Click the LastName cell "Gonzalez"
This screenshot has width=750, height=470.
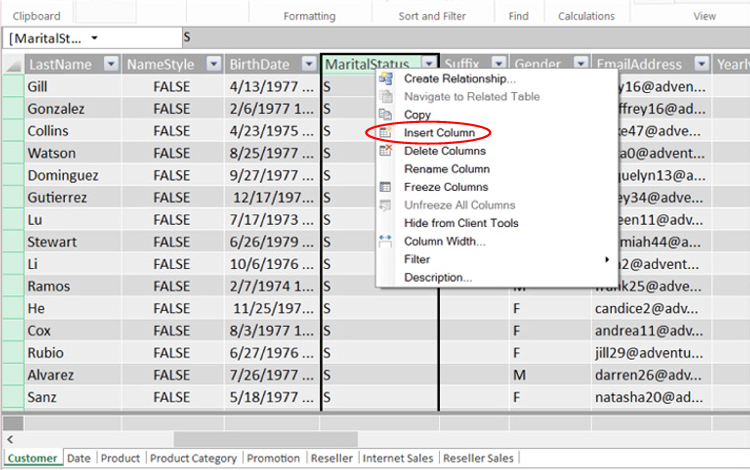click(x=73, y=109)
